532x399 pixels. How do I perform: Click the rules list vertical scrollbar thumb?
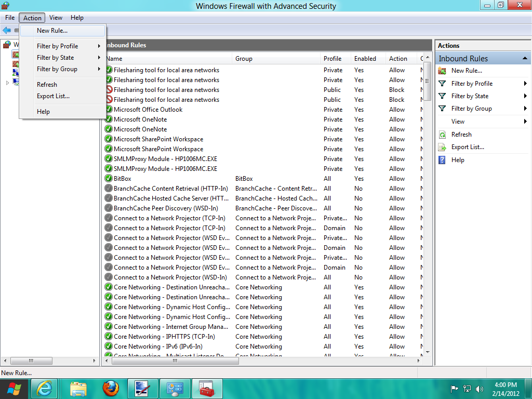(x=428, y=82)
